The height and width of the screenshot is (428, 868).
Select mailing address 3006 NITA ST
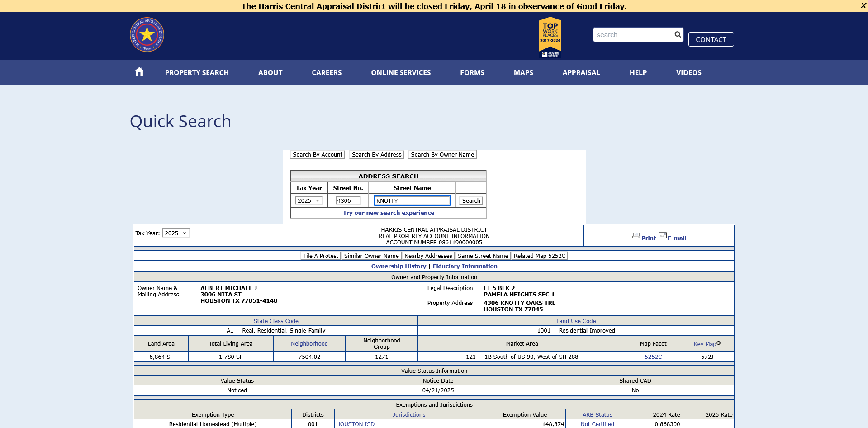tap(221, 294)
